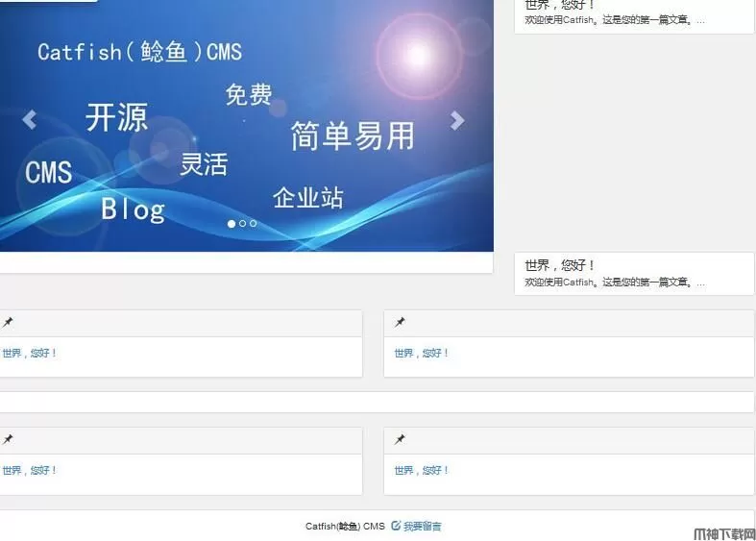Screen dimensions: 756x541
Task: Advance to next carousel slide arrow
Action: pos(457,120)
